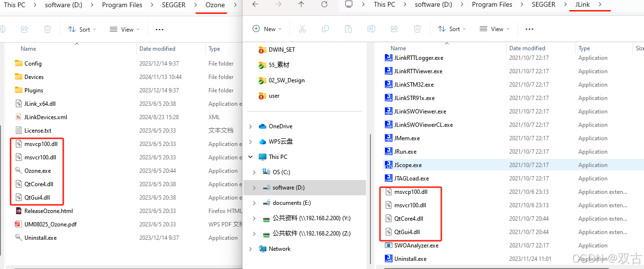Select 公共软件 (Z:) network drive
The height and width of the screenshot is (269, 644).
pyautogui.click(x=311, y=234)
